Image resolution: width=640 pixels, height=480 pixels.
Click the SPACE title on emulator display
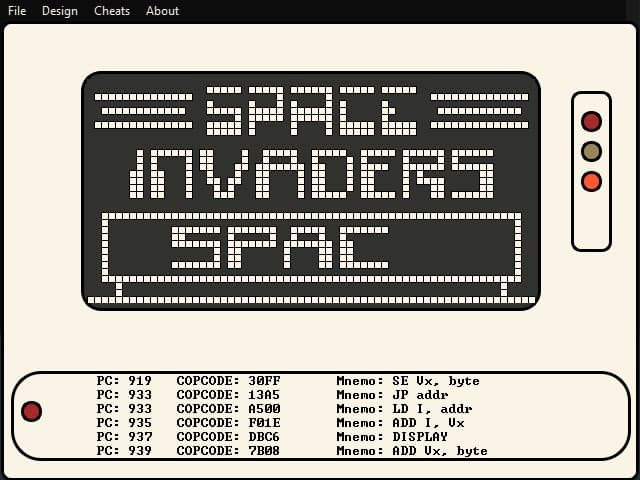(x=311, y=111)
